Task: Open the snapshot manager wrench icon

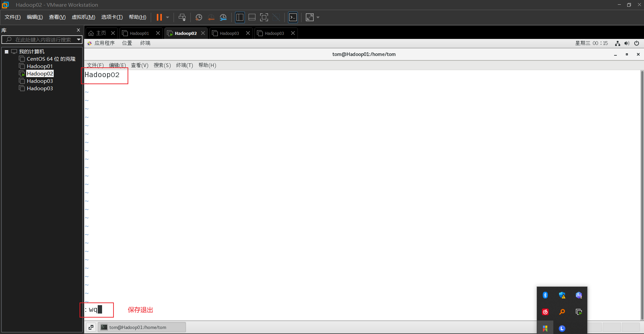Action: [x=223, y=17]
